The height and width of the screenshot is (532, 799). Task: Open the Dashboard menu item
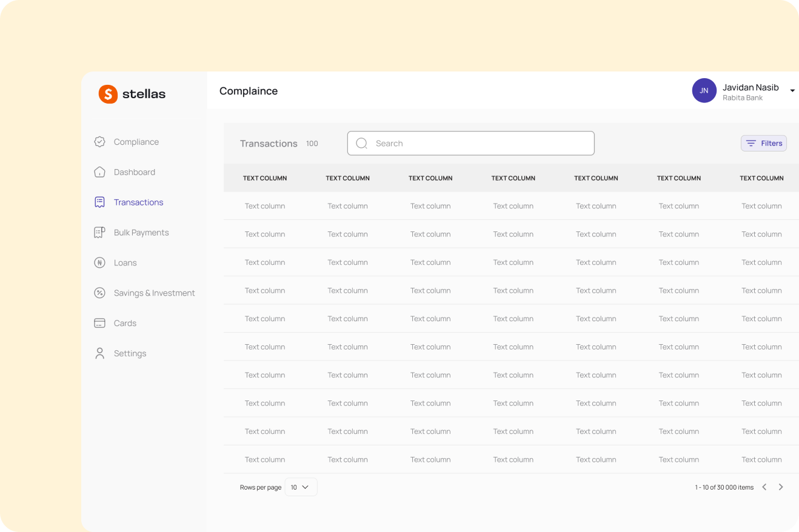coord(135,172)
